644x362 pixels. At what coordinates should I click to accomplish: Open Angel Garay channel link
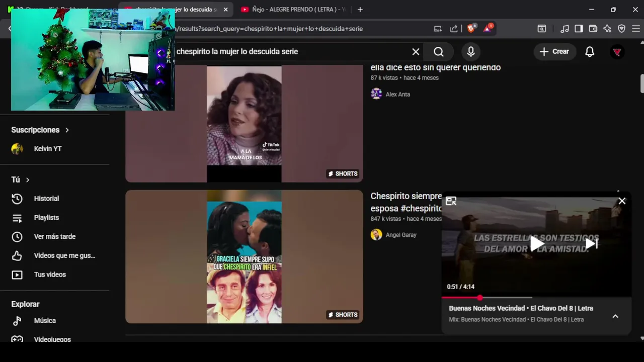click(401, 235)
